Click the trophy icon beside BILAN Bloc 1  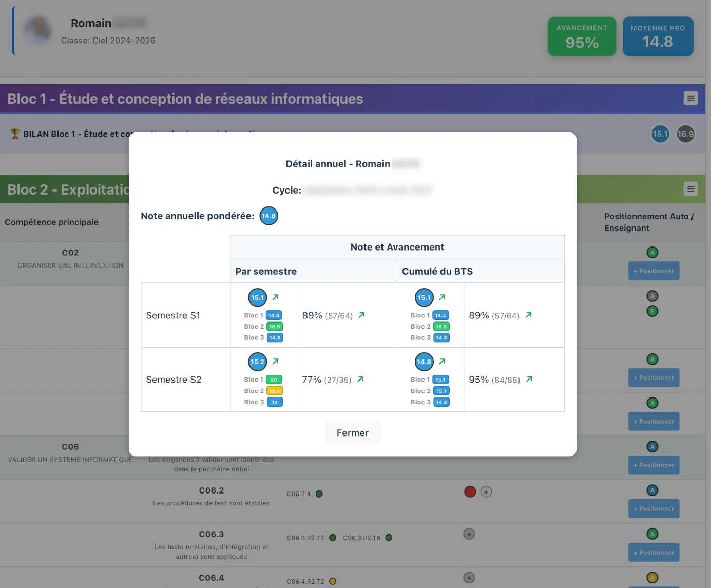pyautogui.click(x=15, y=134)
